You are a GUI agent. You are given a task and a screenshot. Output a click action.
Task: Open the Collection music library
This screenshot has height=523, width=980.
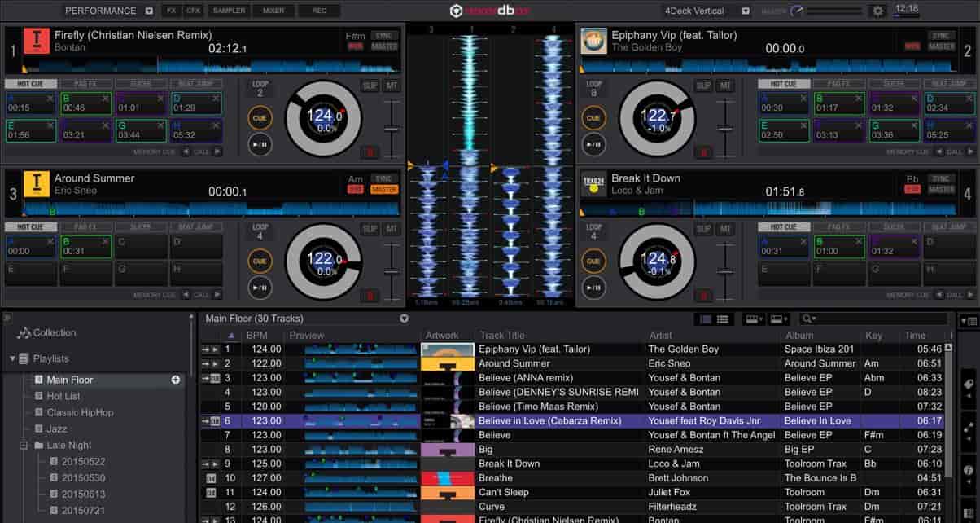tap(54, 332)
